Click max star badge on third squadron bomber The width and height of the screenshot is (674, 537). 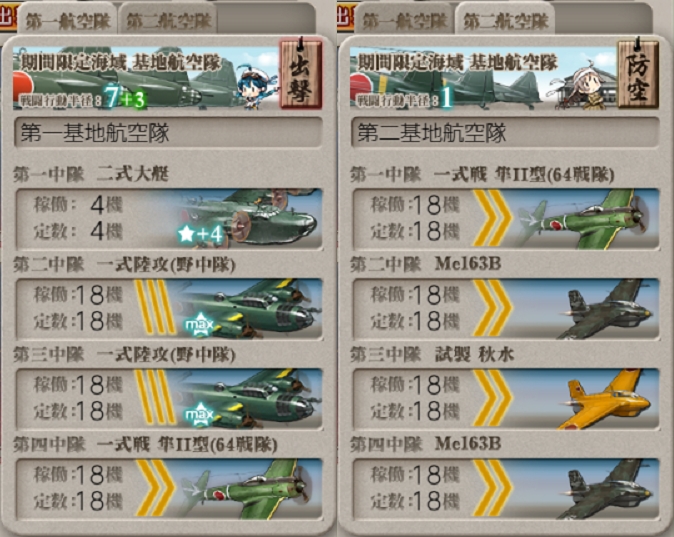[199, 414]
